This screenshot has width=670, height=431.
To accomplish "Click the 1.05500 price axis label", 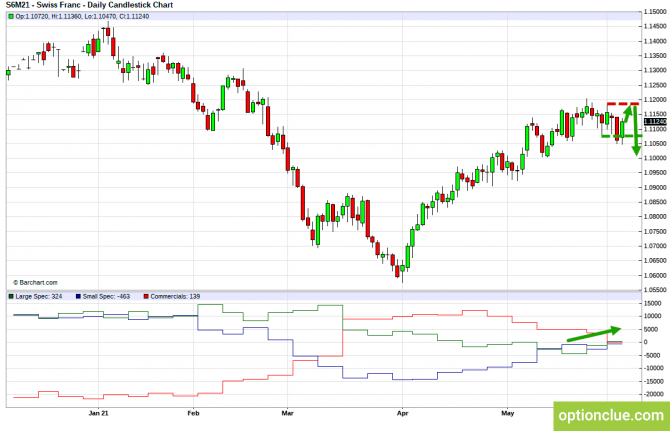I will click(x=655, y=290).
